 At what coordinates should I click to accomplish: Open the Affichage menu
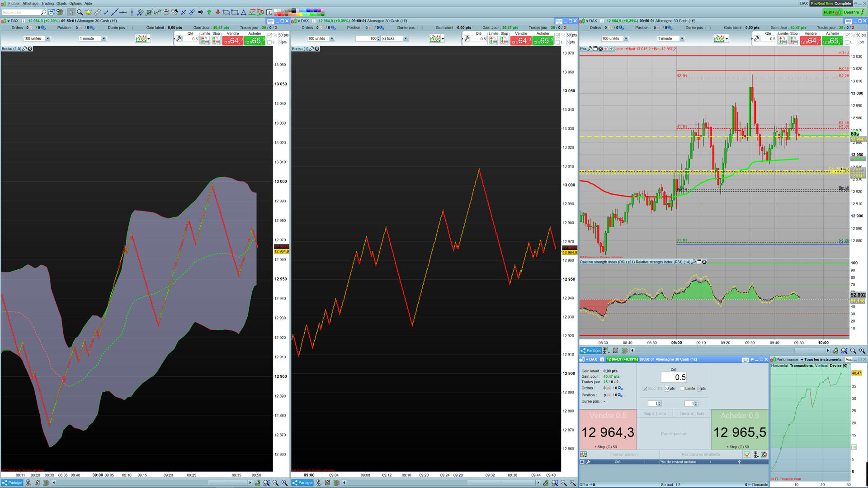(30, 3)
